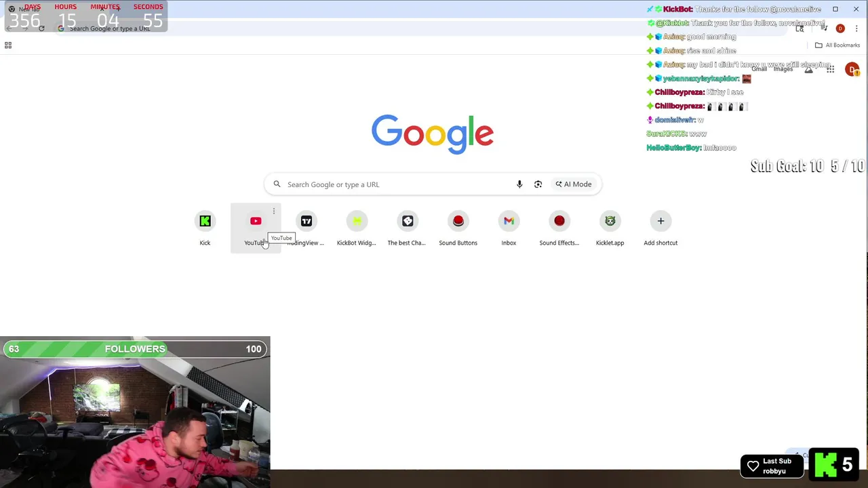
Task: Click the Last Sub heart widget
Action: click(771, 466)
